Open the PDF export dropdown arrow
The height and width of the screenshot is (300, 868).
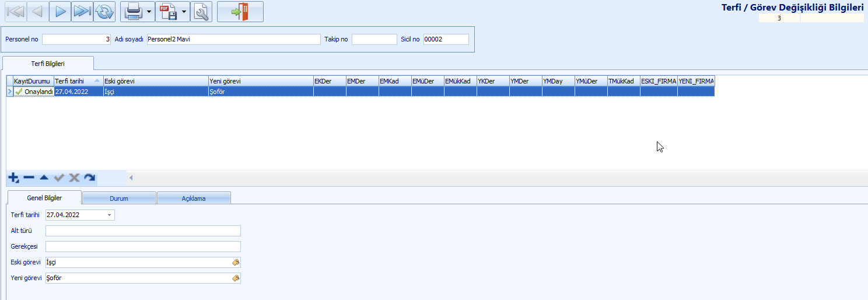click(x=185, y=12)
